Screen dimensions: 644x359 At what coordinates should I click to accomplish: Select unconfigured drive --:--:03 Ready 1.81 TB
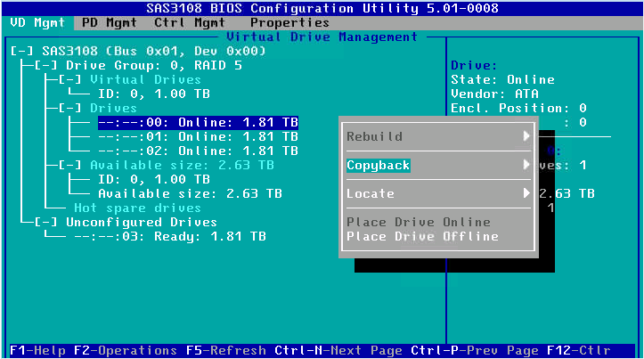[x=170, y=237]
